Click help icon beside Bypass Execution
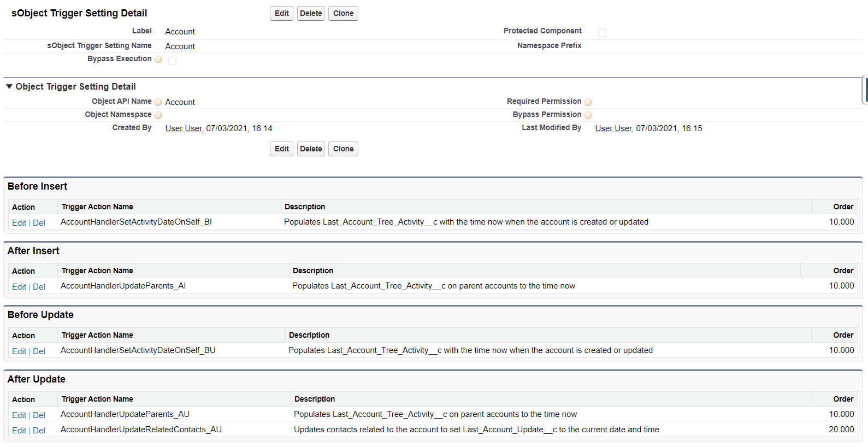Screen dimensions: 868x447 [x=158, y=60]
